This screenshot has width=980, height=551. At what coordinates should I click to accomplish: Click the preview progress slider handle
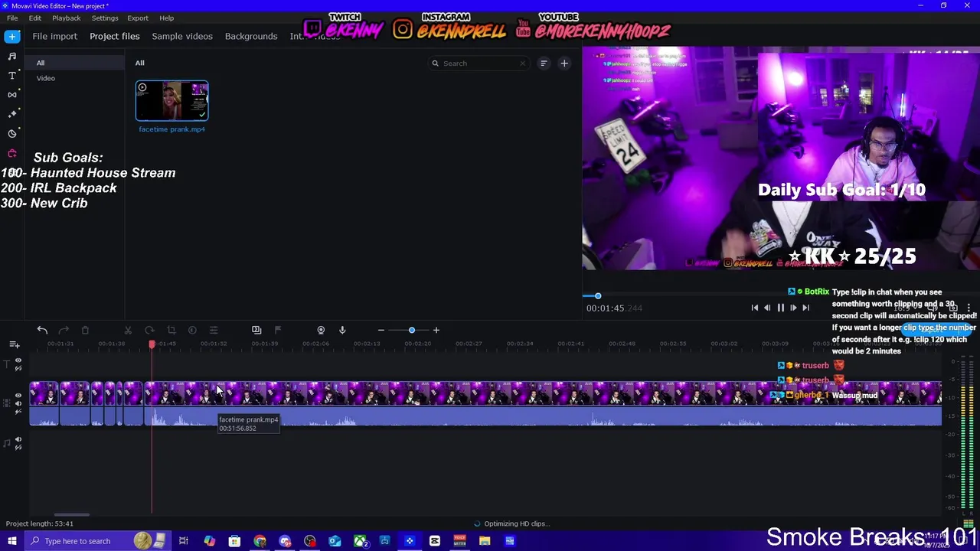598,295
